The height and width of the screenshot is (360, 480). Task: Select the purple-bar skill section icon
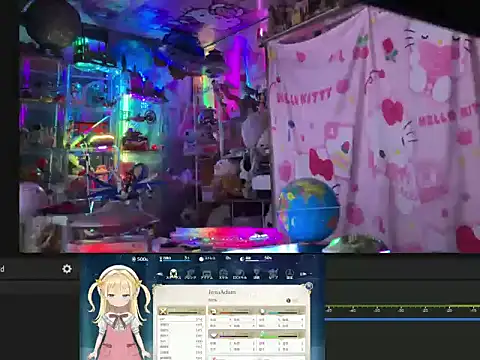click(213, 334)
